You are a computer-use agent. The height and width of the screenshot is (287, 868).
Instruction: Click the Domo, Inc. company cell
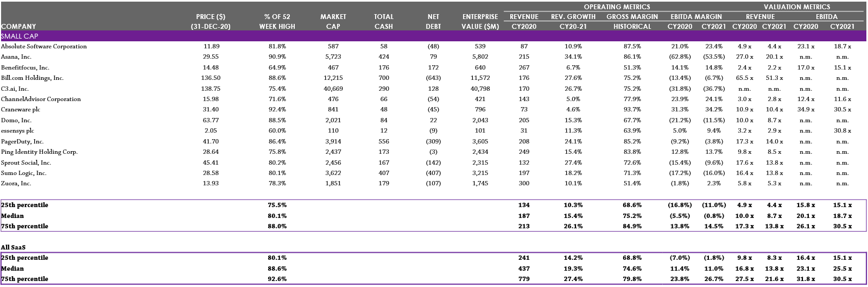tap(16, 121)
